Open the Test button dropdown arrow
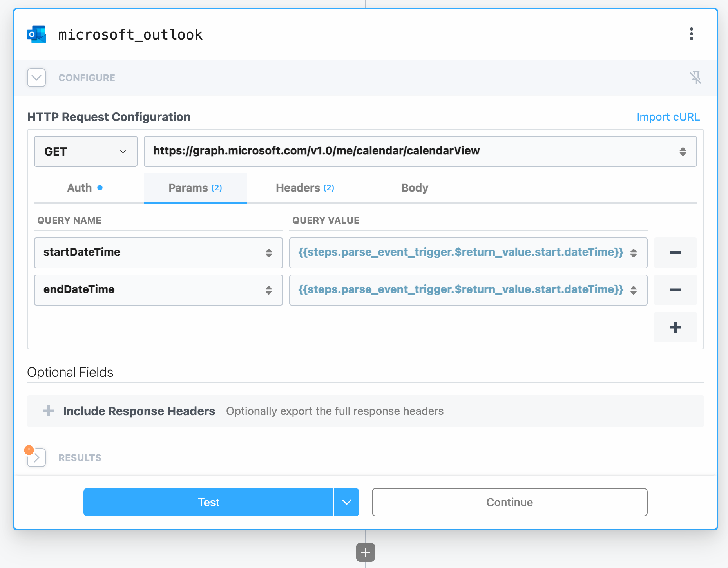Screen dimensions: 728x568 point(347,502)
